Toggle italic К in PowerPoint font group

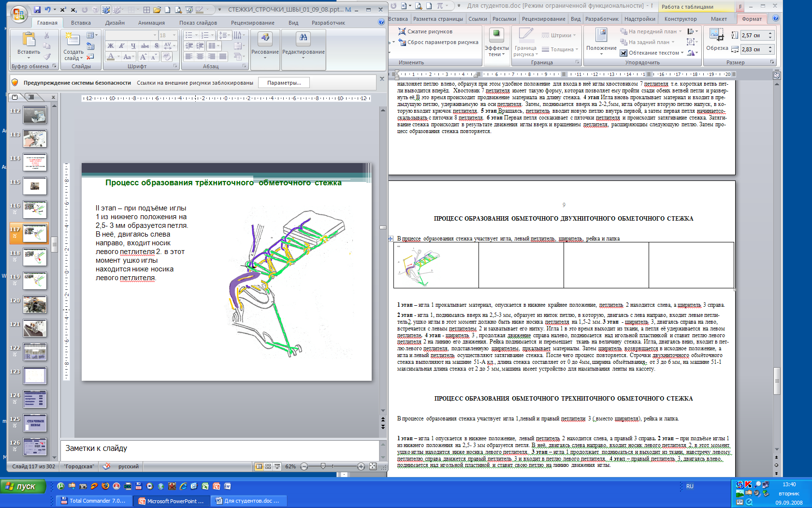122,46
